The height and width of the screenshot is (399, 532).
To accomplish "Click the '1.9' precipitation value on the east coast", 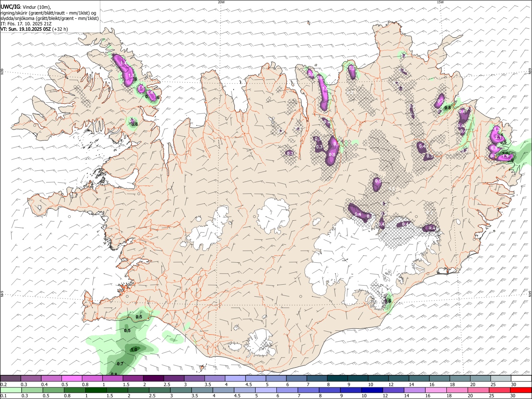I will click(x=505, y=156).
